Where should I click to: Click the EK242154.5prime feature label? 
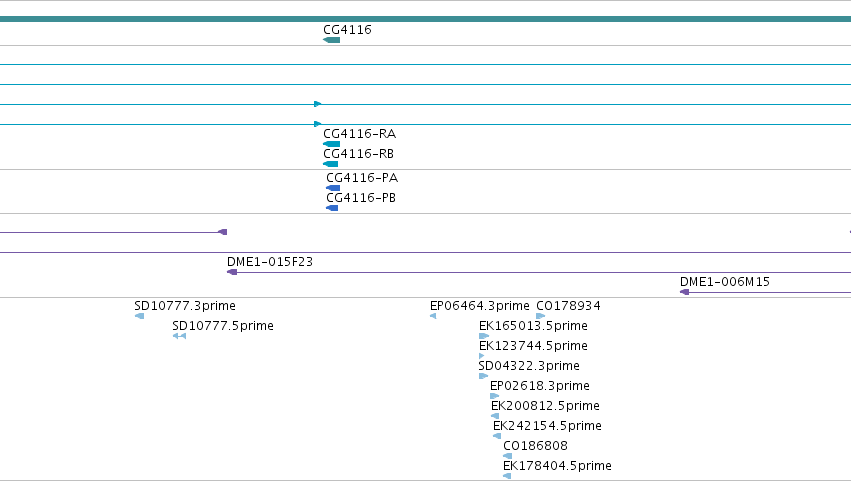pos(547,426)
